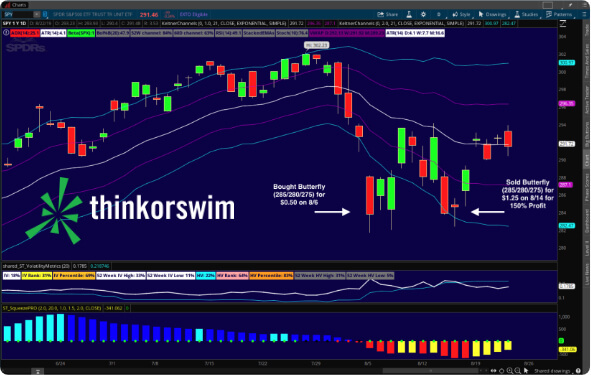Open the Patterns menu
The width and height of the screenshot is (591, 375).
pos(559,14)
